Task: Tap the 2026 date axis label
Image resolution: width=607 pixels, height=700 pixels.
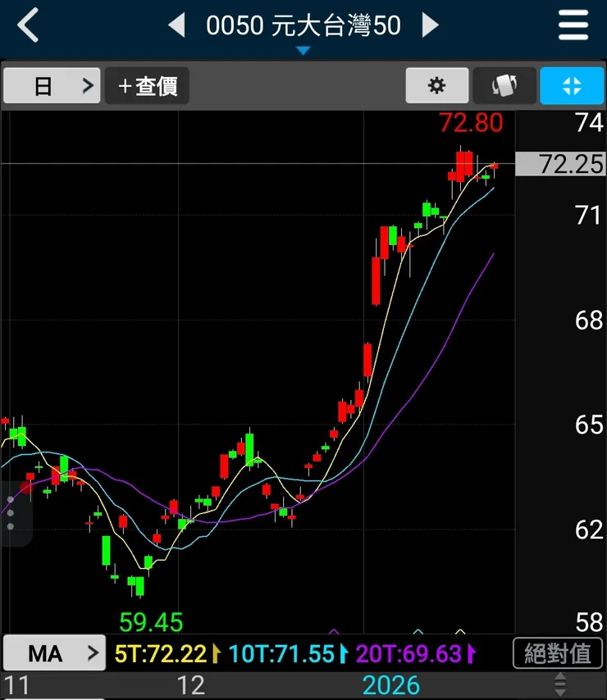Action: (x=391, y=685)
